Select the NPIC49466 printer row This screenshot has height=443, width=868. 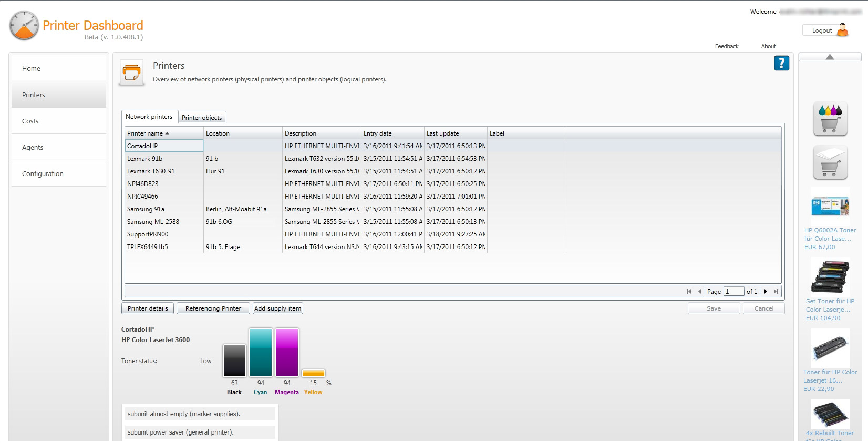coord(453,197)
